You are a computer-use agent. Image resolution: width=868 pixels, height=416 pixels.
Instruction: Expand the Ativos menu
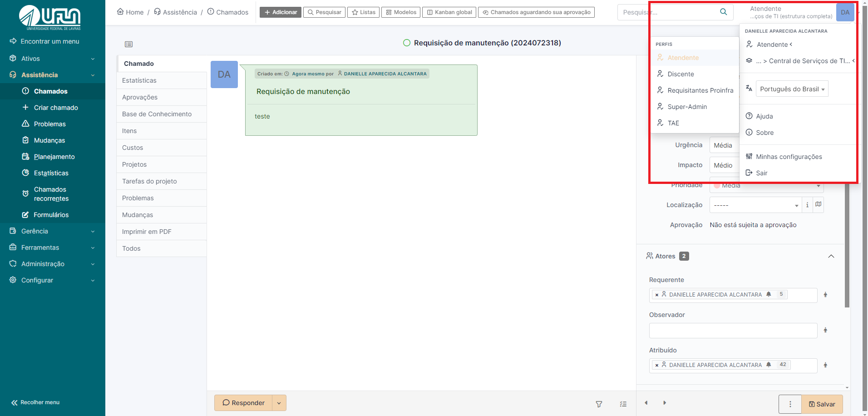[x=53, y=59]
